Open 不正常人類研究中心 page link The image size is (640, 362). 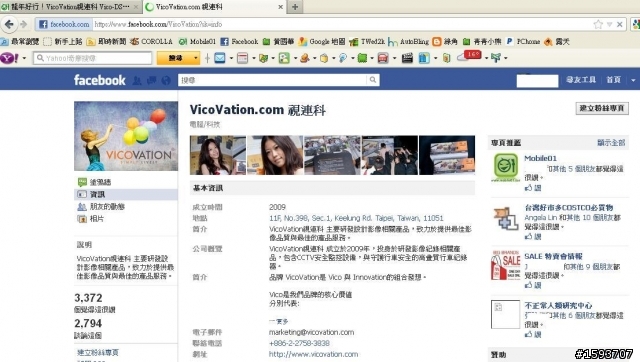tap(558, 305)
